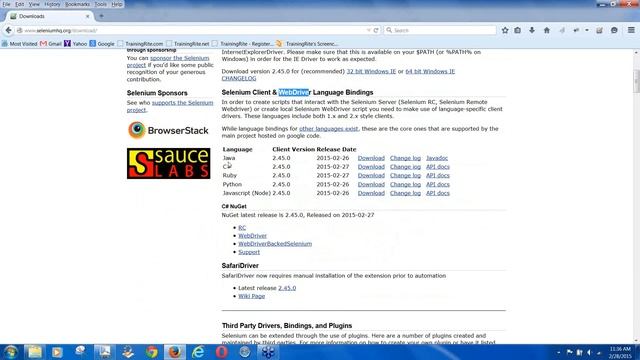Go to the Home page icon
Screen dimensions: 640x360
[547, 30]
